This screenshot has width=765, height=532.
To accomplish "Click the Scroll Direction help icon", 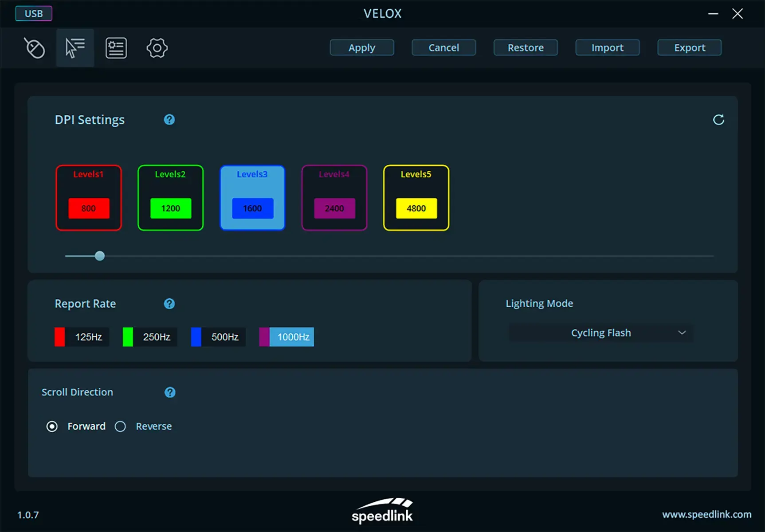I will pyautogui.click(x=170, y=392).
